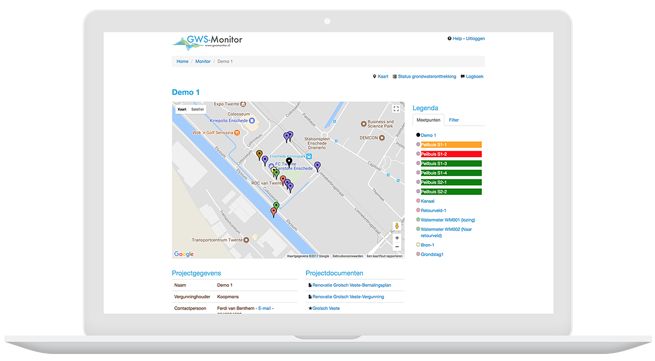The width and height of the screenshot is (655, 361).
Task: Click Uitloggen to log out
Action: [x=475, y=38]
